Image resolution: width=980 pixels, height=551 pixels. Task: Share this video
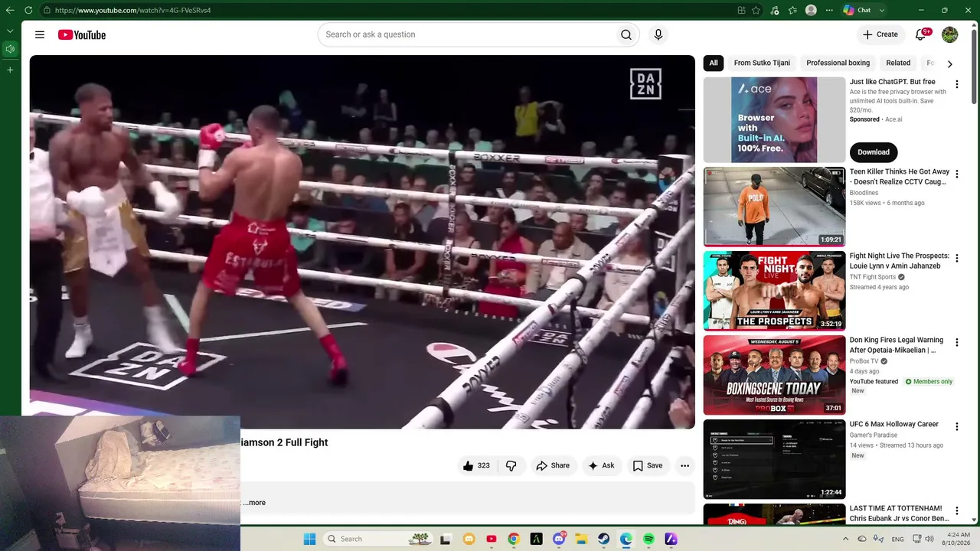[553, 465]
